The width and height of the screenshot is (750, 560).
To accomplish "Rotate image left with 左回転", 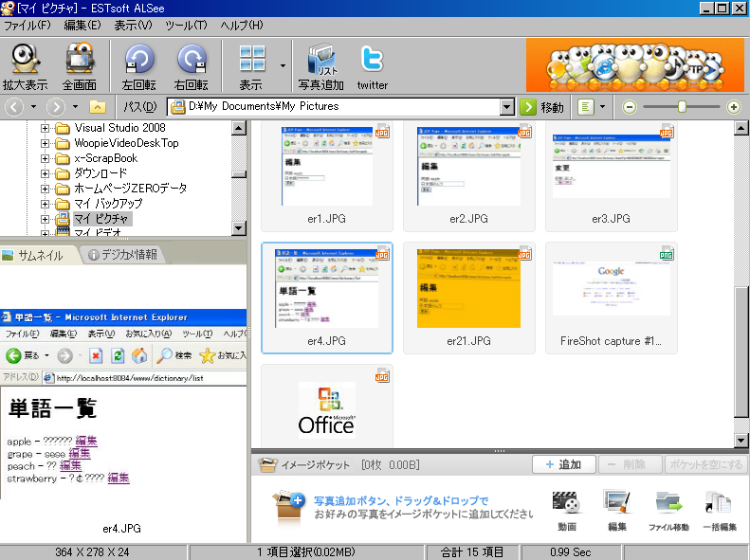I will (138, 66).
